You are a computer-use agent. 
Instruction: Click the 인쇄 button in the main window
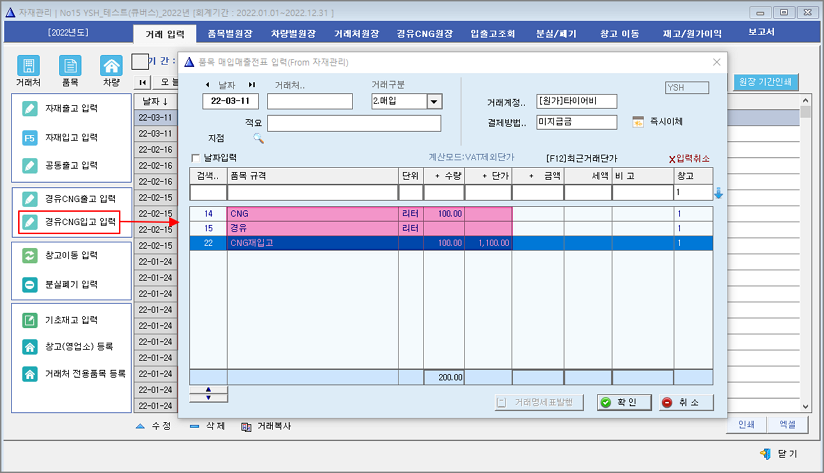click(746, 425)
